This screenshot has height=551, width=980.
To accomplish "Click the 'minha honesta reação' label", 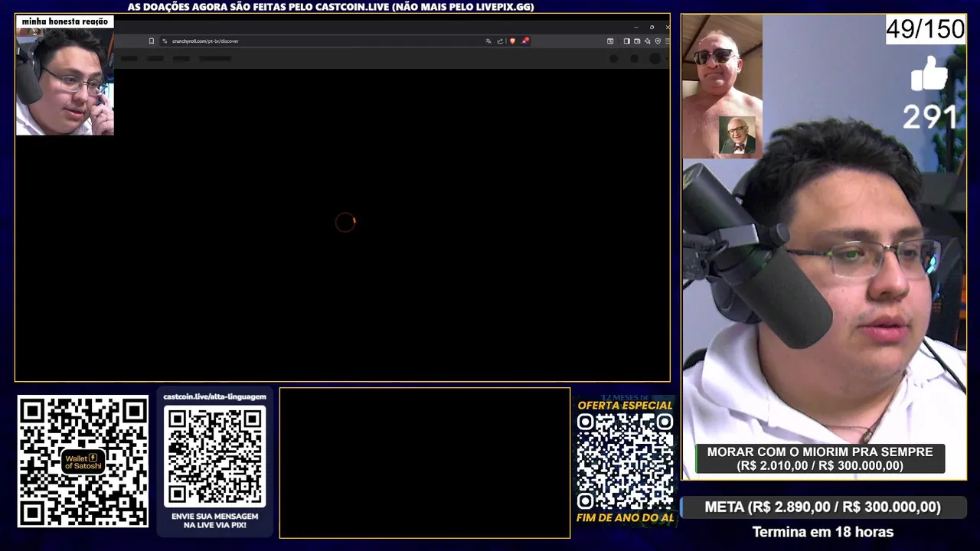I will point(65,21).
